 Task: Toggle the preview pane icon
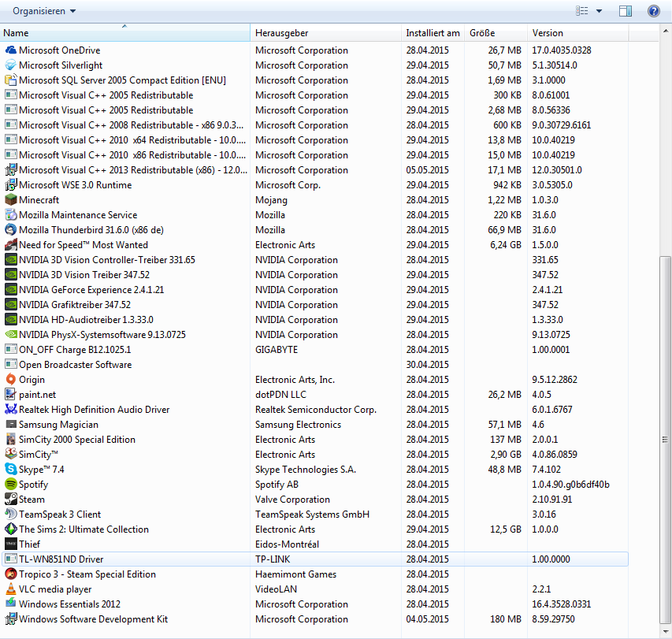click(x=626, y=11)
